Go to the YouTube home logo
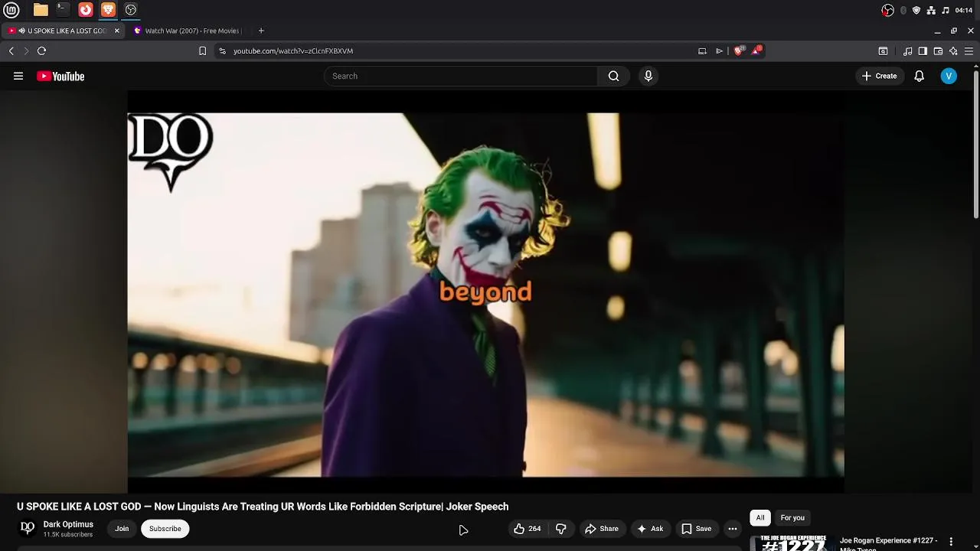980x551 pixels. (x=60, y=76)
